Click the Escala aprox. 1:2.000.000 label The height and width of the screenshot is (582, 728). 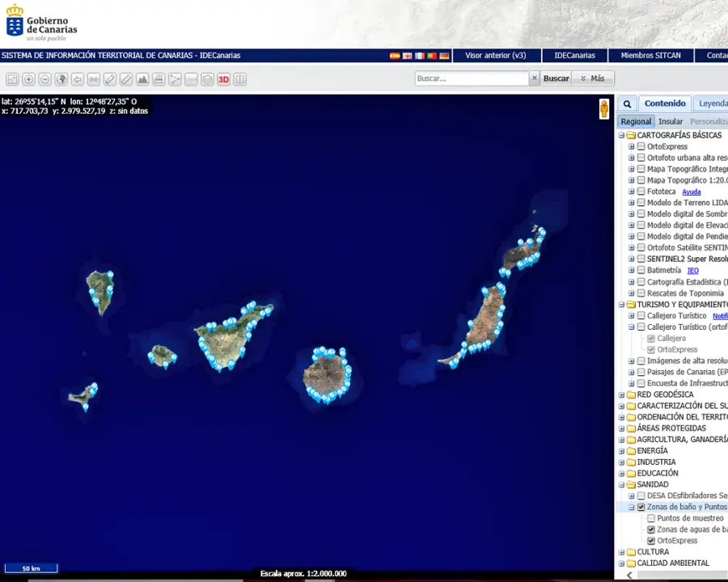coord(303,574)
